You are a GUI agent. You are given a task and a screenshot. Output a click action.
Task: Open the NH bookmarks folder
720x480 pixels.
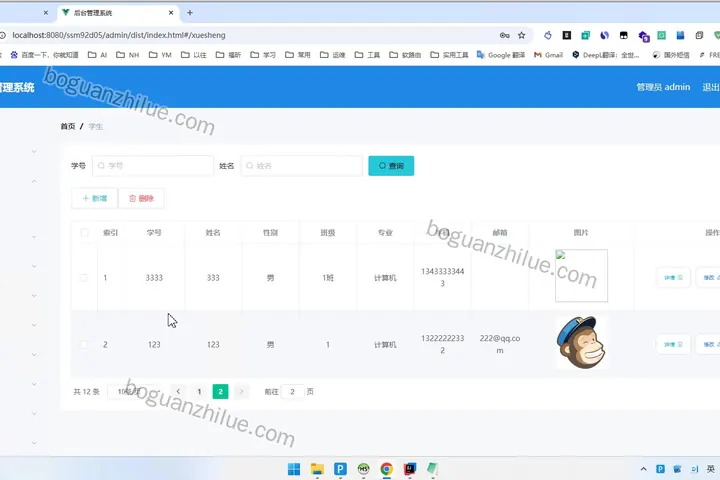(127, 55)
